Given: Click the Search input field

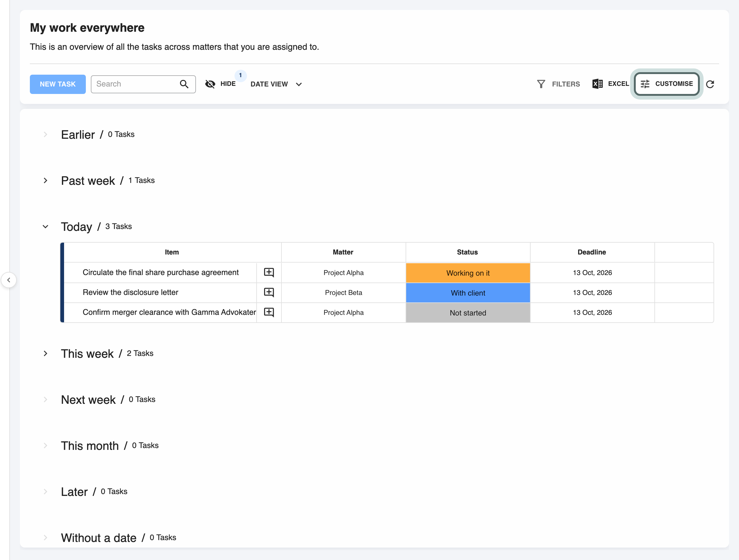Looking at the screenshot, I should (143, 84).
